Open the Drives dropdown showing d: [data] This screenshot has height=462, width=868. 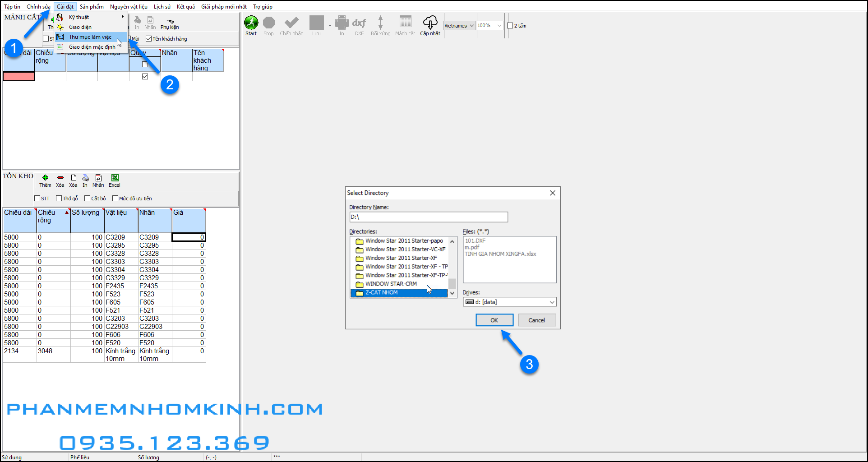tap(509, 301)
